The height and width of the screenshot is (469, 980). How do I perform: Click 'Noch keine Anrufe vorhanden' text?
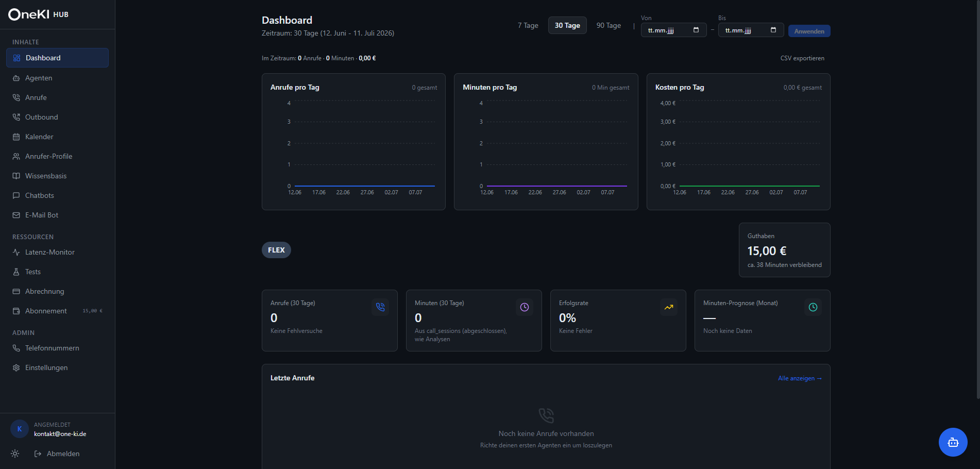point(546,433)
